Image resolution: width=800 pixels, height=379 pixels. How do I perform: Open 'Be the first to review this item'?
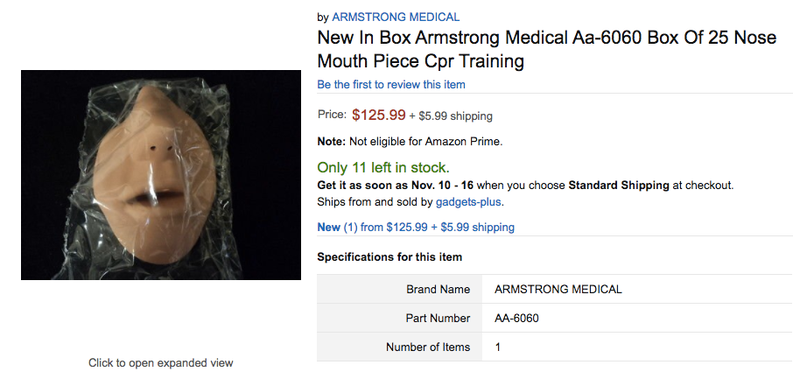point(391,84)
